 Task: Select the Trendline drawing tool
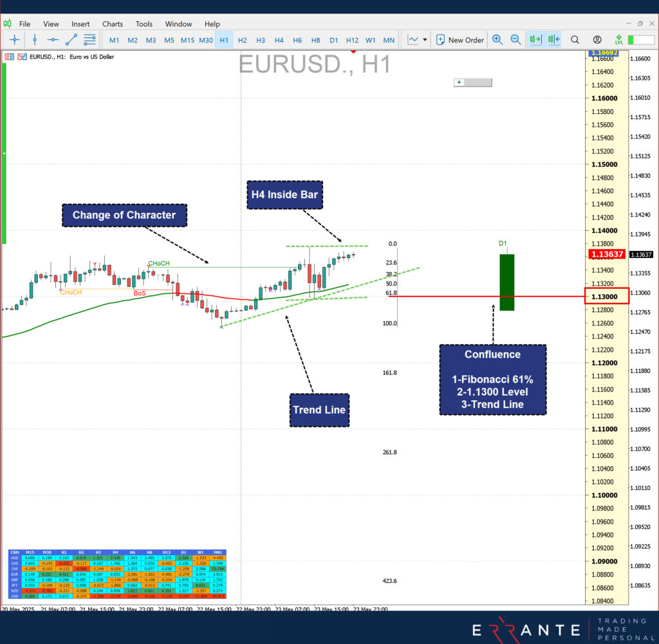[71, 40]
